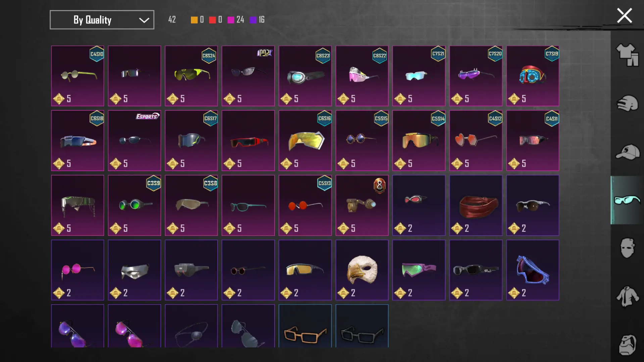Screen dimensions: 644x362
Task: Open the outfit sets category icon
Action: pyautogui.click(x=627, y=55)
